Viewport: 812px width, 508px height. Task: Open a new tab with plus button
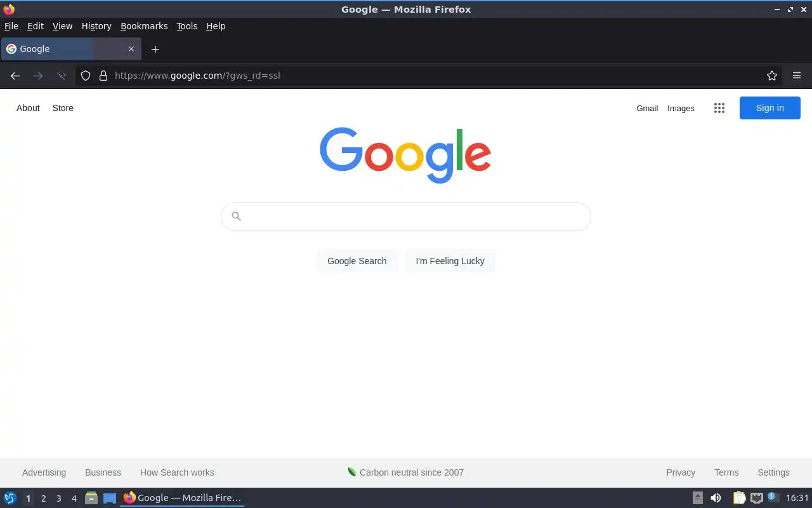tap(155, 49)
